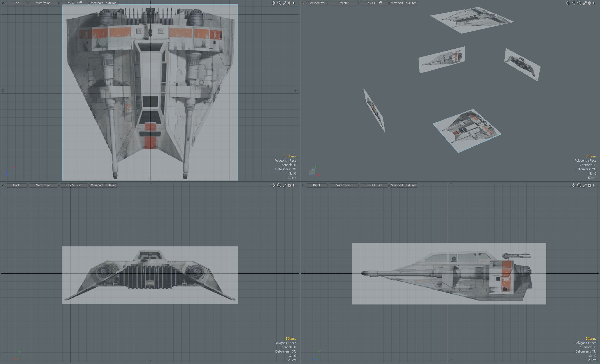Select the snowspeeder top reference image in Top viewport
Viewport: 600px width, 364px height.
tap(150, 92)
